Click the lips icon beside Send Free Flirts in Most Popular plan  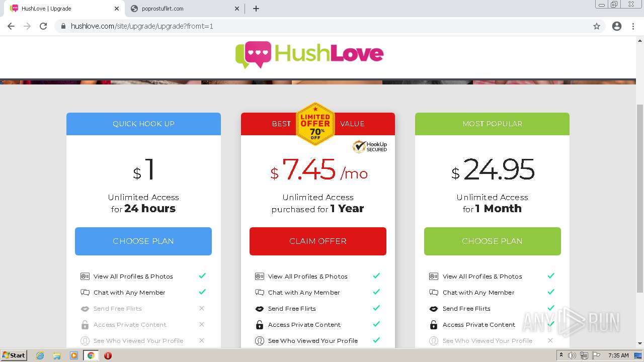[434, 309]
